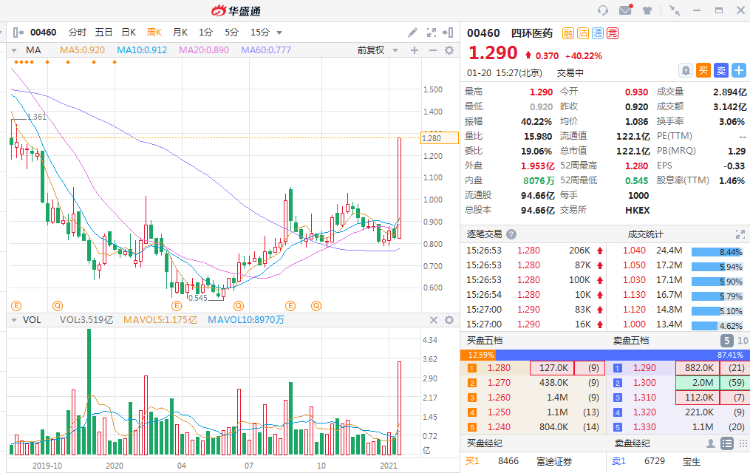Click the orange 买 buy button
This screenshot has height=473, width=750.
pos(703,71)
